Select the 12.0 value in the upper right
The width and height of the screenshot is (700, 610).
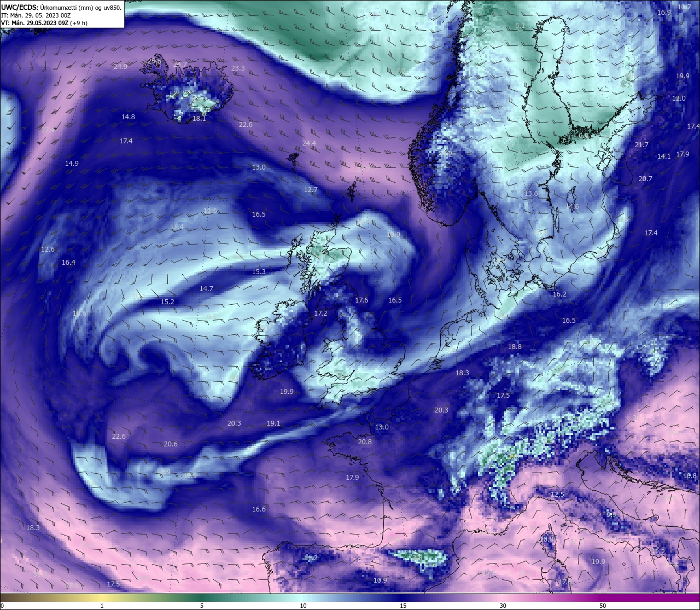pyautogui.click(x=679, y=98)
